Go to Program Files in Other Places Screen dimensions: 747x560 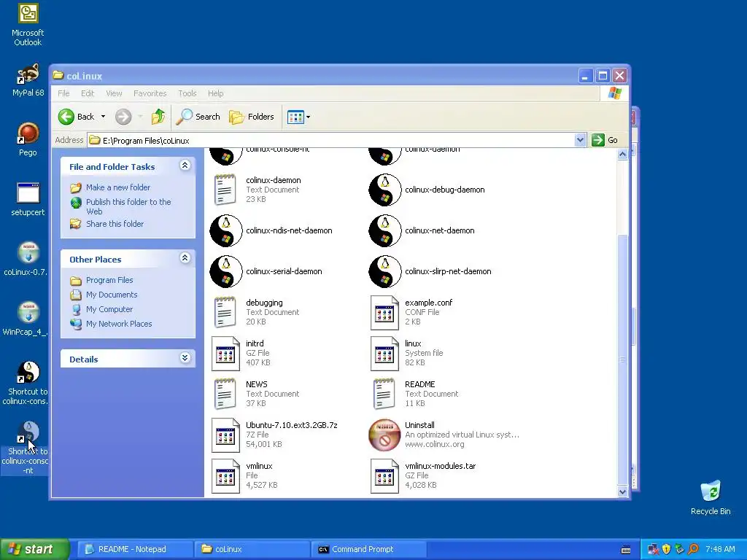coord(109,280)
